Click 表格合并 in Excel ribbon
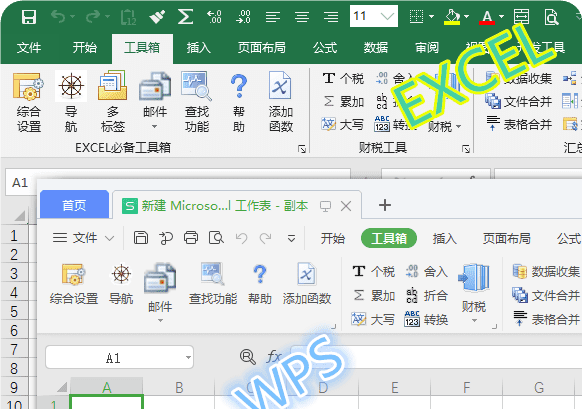The height and width of the screenshot is (409, 582). click(519, 124)
